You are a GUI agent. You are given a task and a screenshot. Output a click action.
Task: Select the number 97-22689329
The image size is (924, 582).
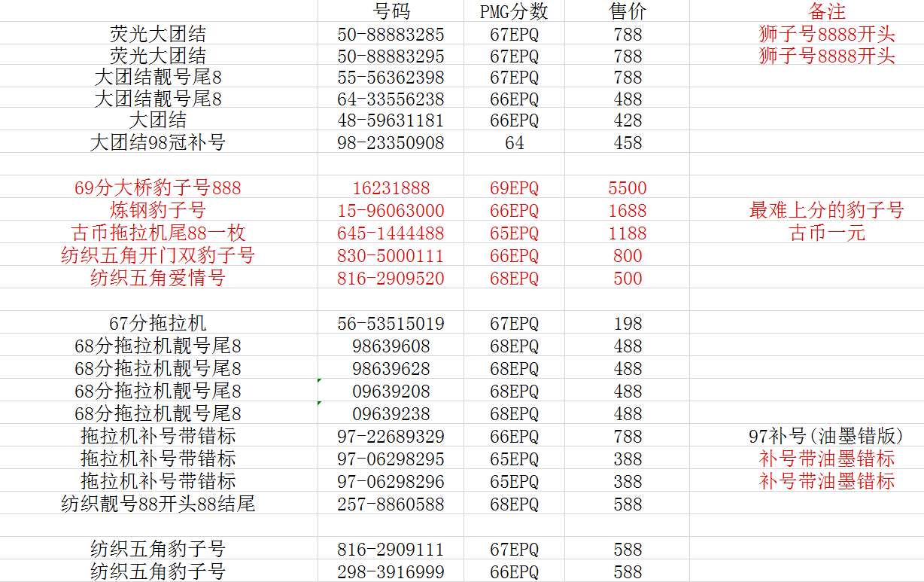pyautogui.click(x=391, y=436)
